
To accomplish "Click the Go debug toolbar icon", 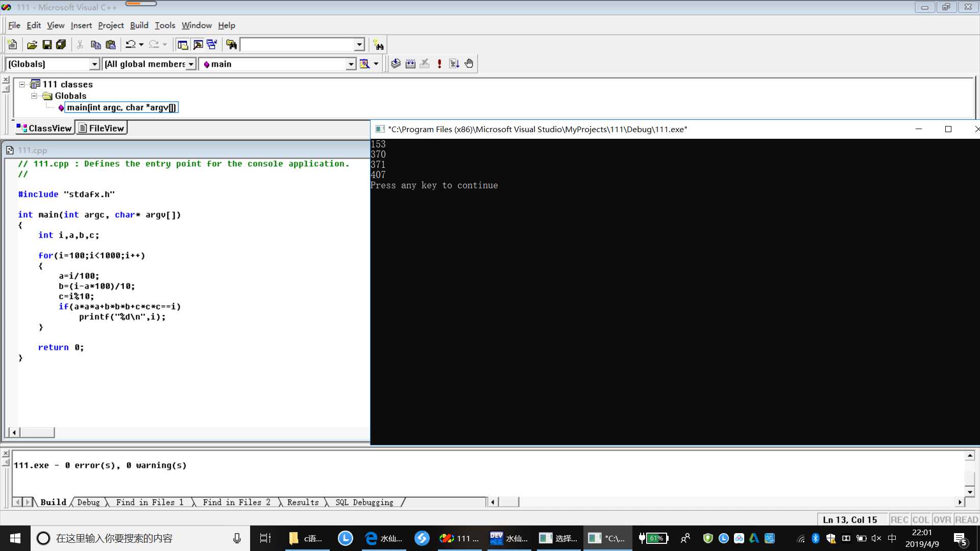I will (x=454, y=64).
